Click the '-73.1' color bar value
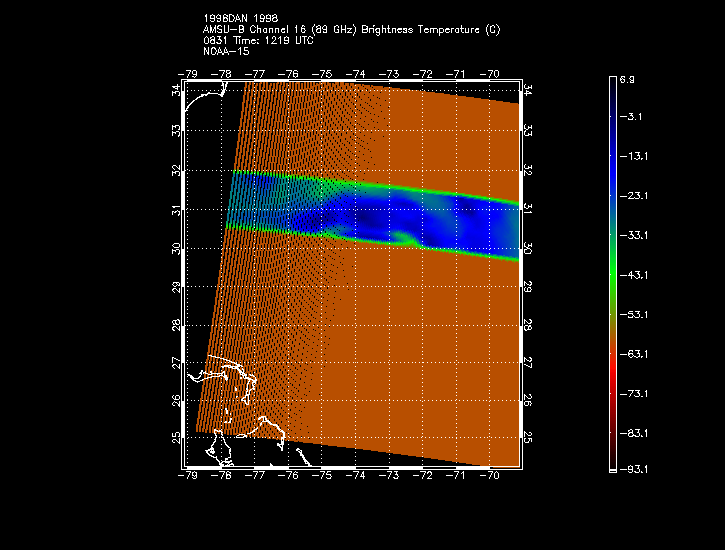This screenshot has height=550, width=725. 634,394
